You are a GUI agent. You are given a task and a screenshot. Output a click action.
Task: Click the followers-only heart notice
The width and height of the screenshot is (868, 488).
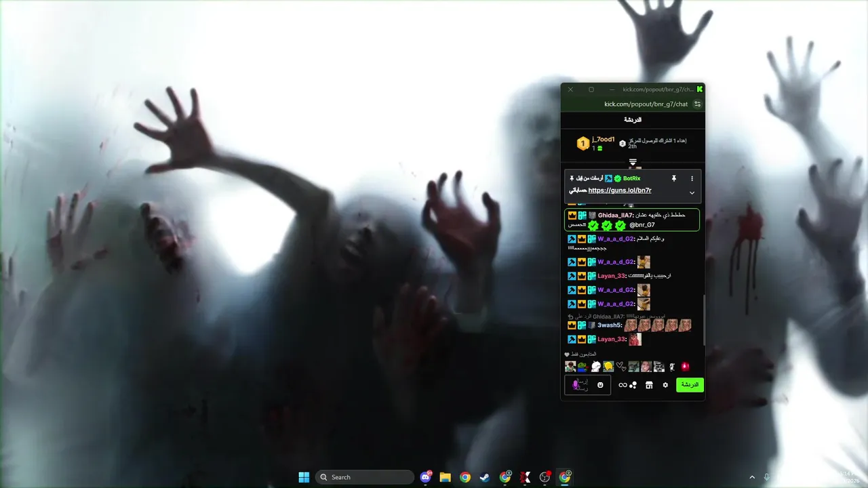pos(580,354)
